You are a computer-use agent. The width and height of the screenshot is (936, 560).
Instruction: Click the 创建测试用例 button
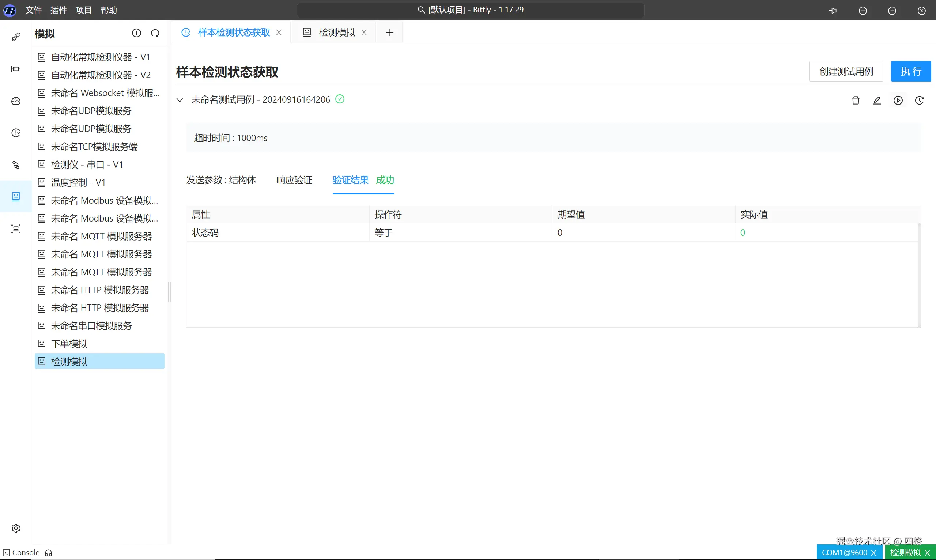click(846, 71)
